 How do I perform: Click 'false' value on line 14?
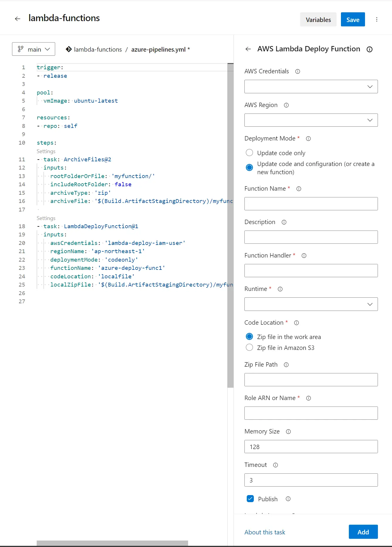click(123, 184)
